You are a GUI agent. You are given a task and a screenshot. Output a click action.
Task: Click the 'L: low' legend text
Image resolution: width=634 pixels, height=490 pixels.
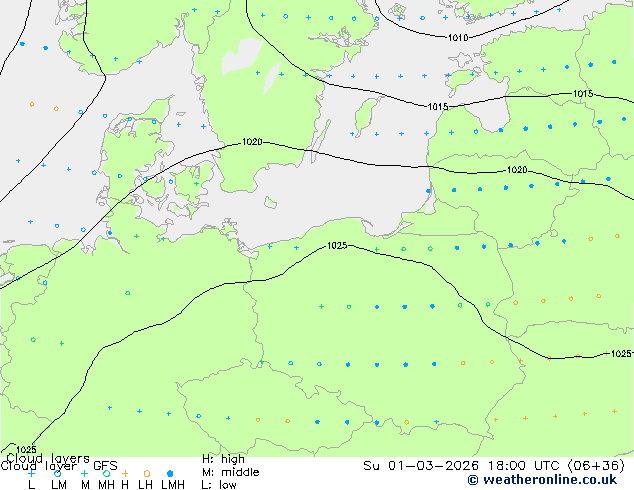(219, 484)
